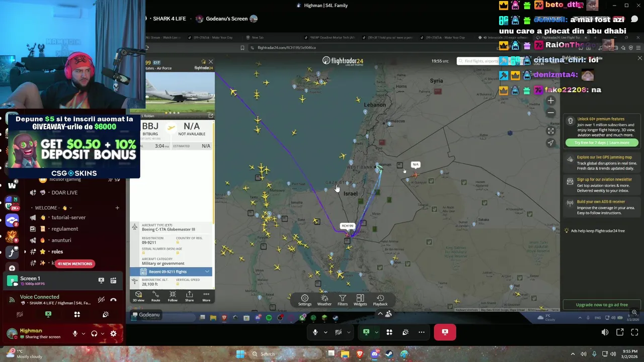The height and width of the screenshot is (362, 644).
Task: Expand microphone input options arrow
Action: click(x=326, y=332)
